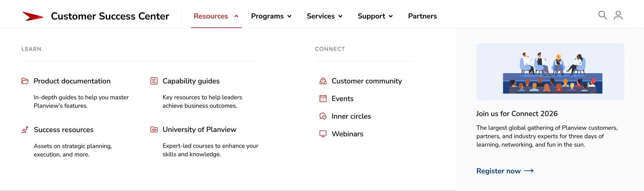The height and width of the screenshot is (191, 644).
Task: Open the Webinars link
Action: [347, 134]
